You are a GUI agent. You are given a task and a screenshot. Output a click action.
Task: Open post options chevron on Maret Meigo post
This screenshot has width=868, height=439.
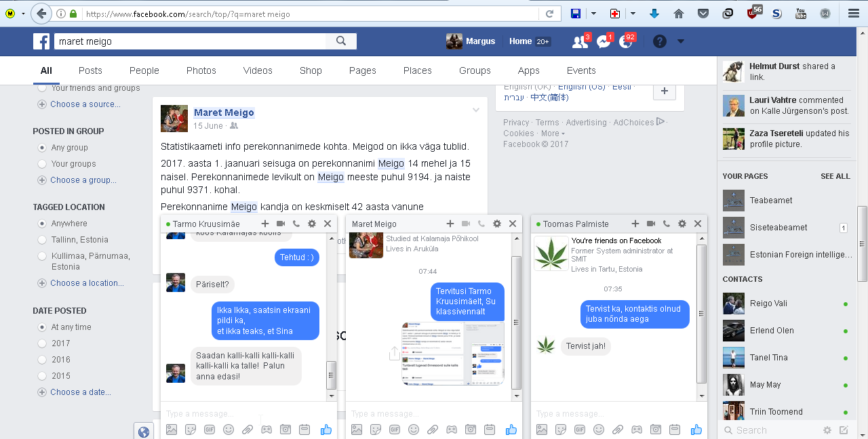[x=476, y=110]
